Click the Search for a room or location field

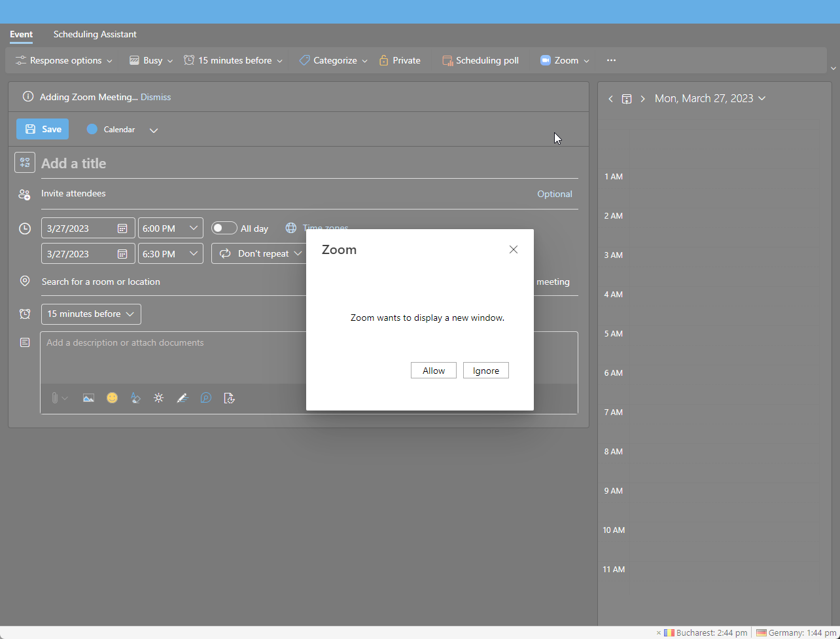[173, 282]
